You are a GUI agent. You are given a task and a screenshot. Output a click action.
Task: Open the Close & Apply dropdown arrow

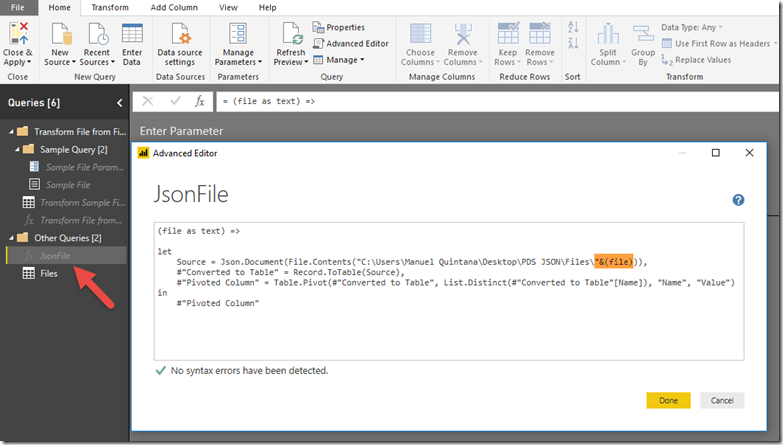click(29, 62)
